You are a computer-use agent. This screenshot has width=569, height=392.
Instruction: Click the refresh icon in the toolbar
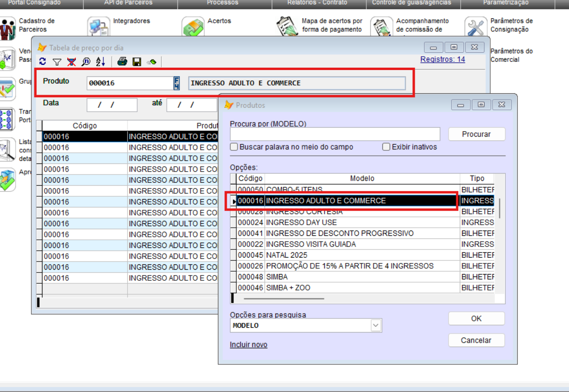(x=43, y=61)
